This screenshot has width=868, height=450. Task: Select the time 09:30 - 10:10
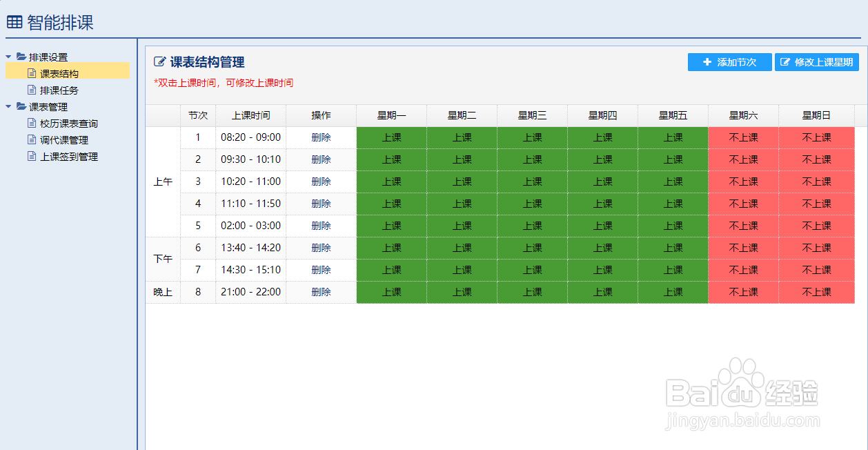(x=250, y=159)
